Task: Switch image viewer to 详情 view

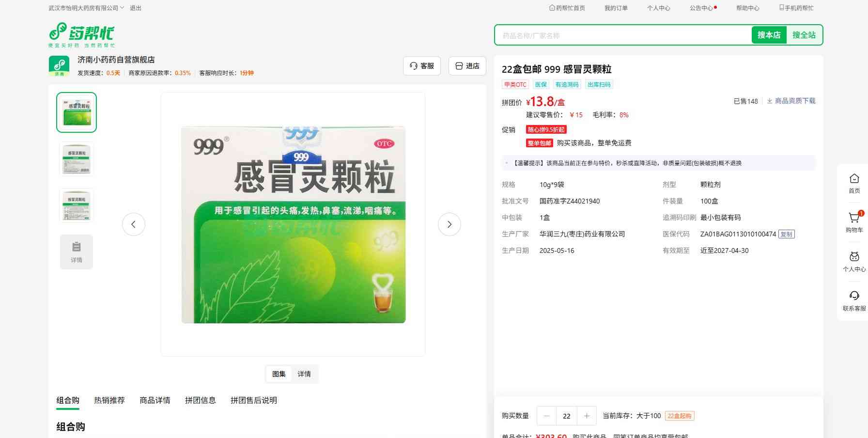Action: [304, 374]
